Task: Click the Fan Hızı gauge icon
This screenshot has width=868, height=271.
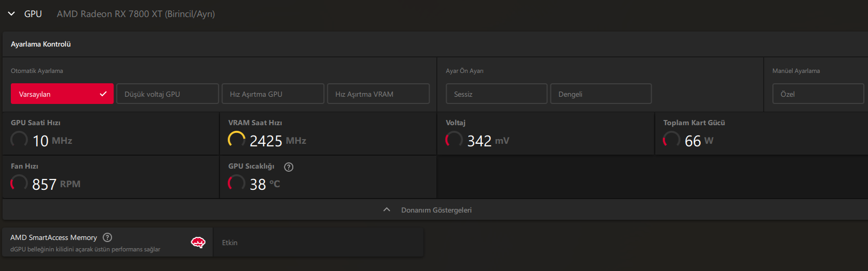Action: 19,183
